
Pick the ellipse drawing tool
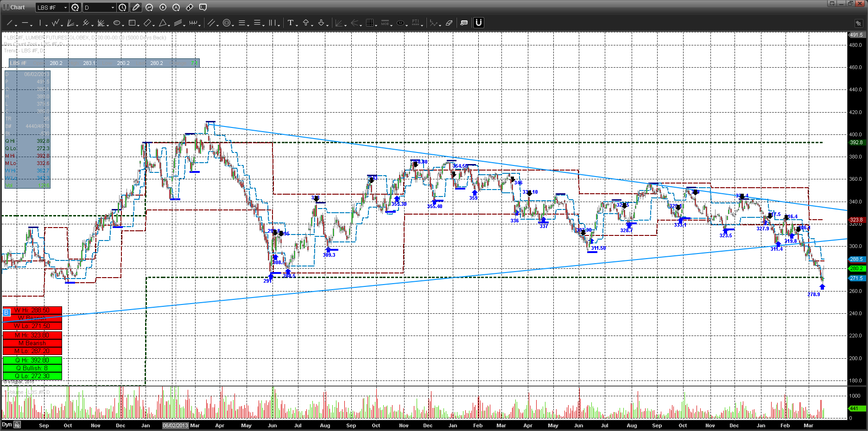117,23
